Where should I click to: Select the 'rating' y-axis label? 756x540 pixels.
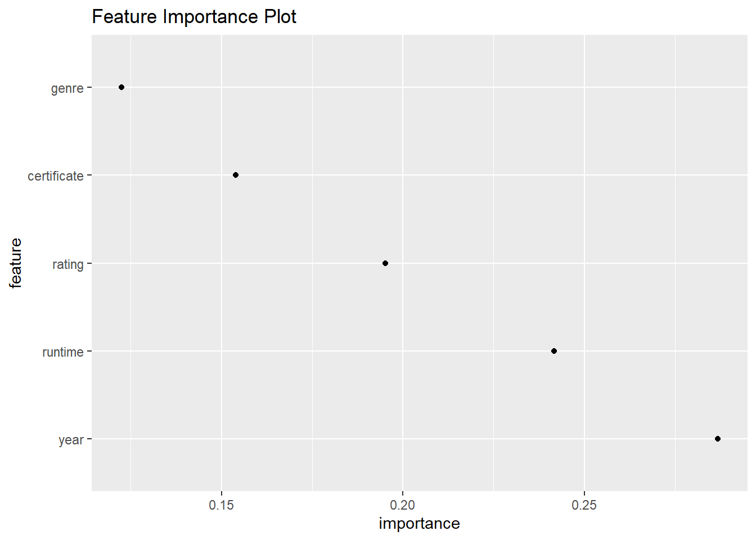tap(67, 264)
